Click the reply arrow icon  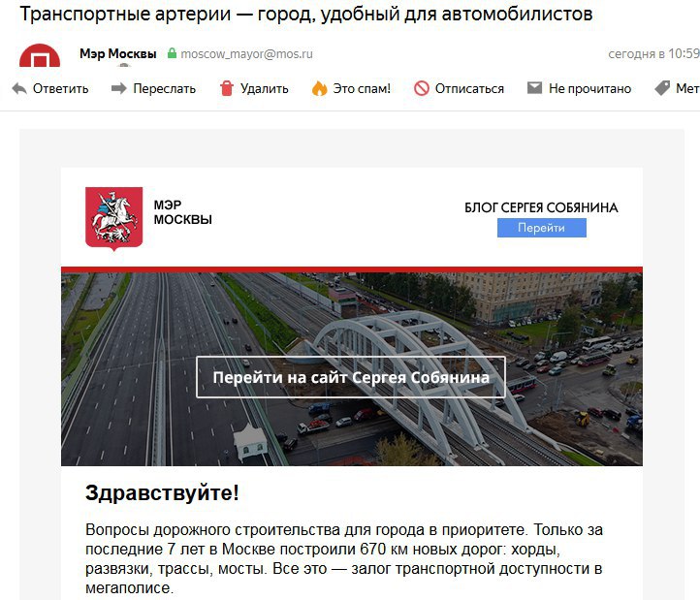point(19,88)
